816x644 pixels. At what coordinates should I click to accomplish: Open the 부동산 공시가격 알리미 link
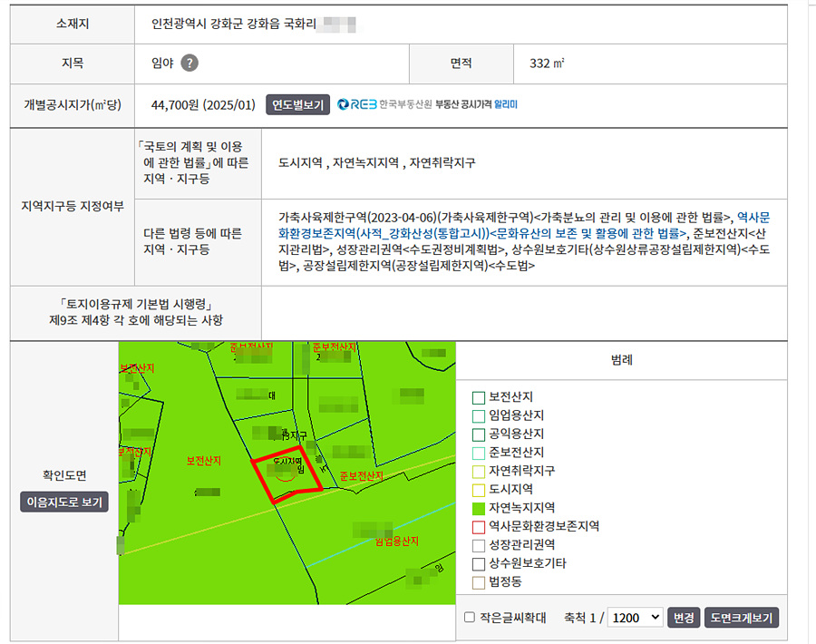(477, 104)
